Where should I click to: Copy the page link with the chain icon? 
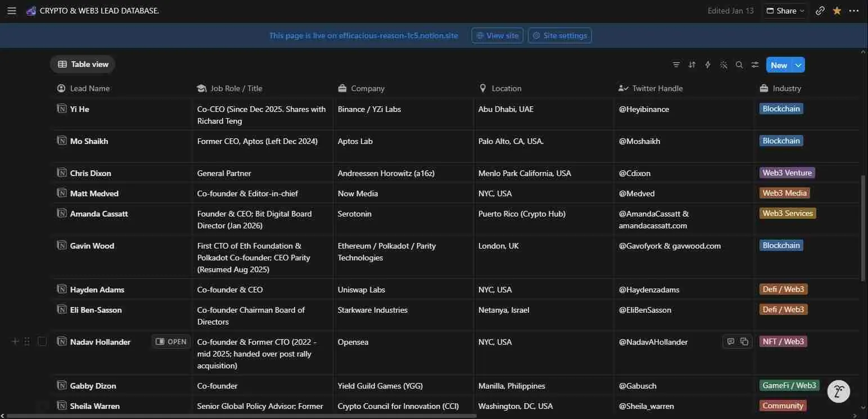tap(820, 11)
